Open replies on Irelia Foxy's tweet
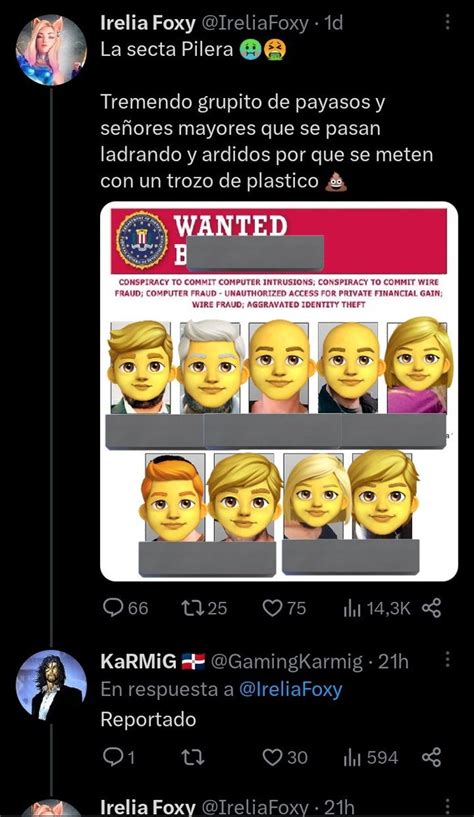 click(125, 608)
